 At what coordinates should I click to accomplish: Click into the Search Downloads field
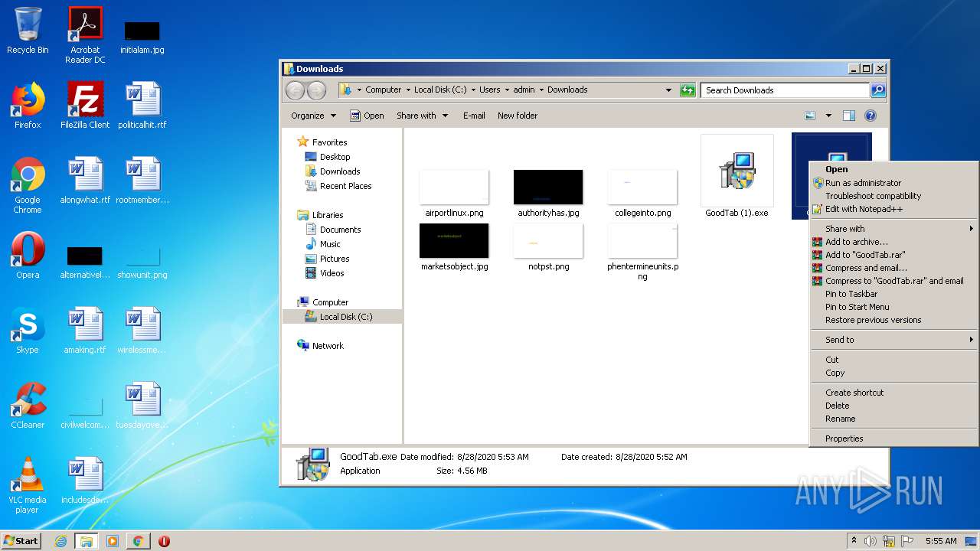[x=785, y=90]
